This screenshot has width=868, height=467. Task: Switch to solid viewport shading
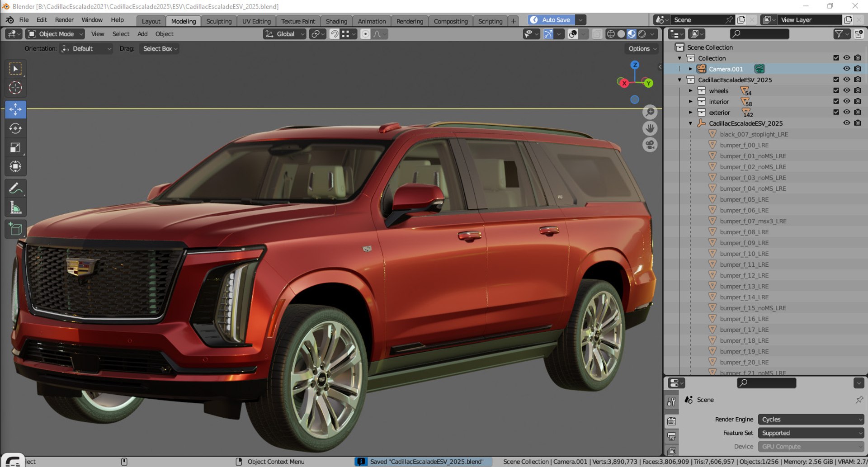[621, 34]
